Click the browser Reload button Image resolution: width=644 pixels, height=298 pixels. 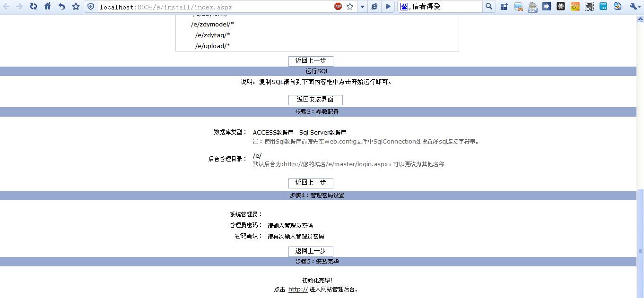(33, 7)
